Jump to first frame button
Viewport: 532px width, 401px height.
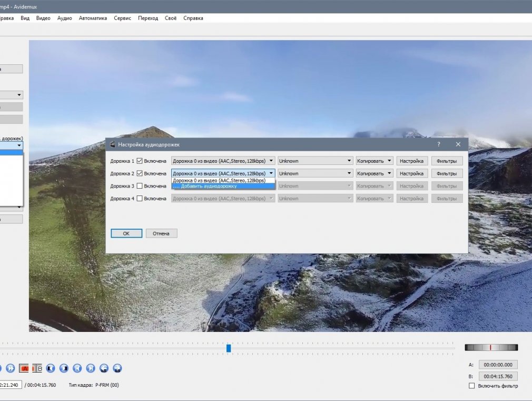click(x=77, y=368)
